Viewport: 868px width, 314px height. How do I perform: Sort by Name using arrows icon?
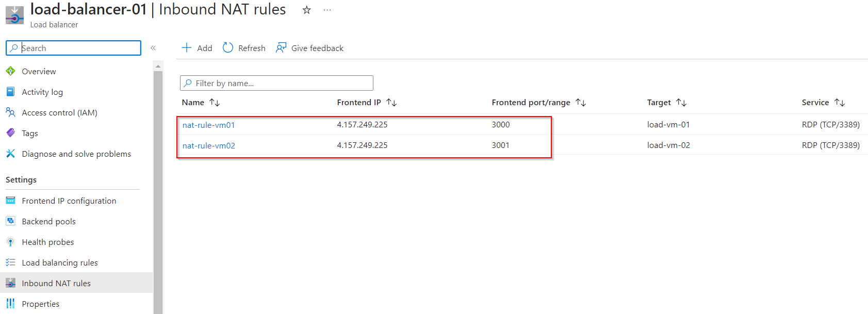[215, 103]
